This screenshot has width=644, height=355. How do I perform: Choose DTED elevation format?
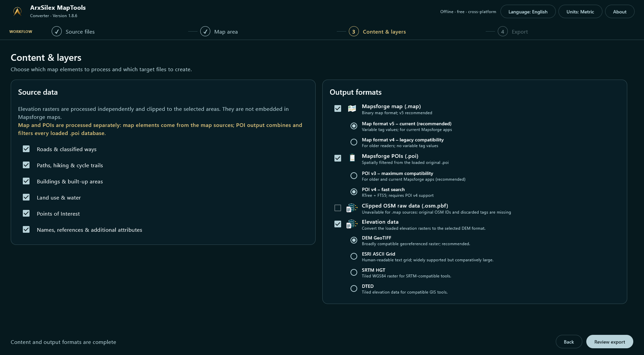pos(354,289)
